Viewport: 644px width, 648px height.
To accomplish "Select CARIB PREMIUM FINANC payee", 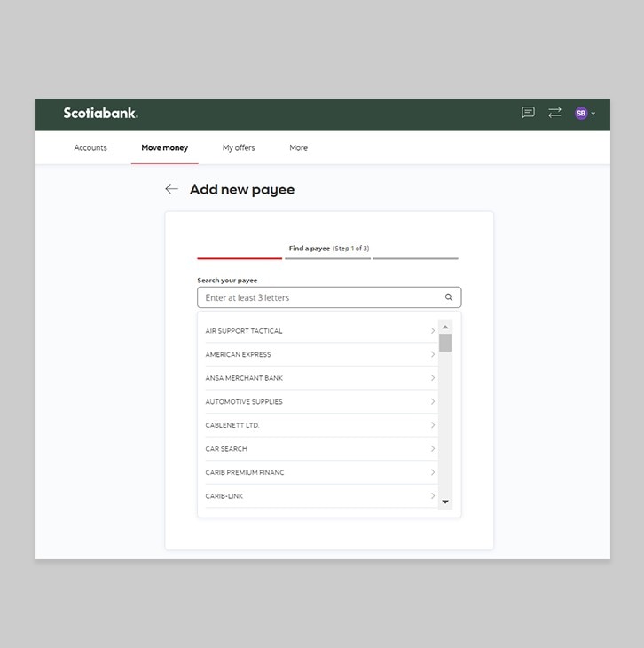I will point(321,472).
